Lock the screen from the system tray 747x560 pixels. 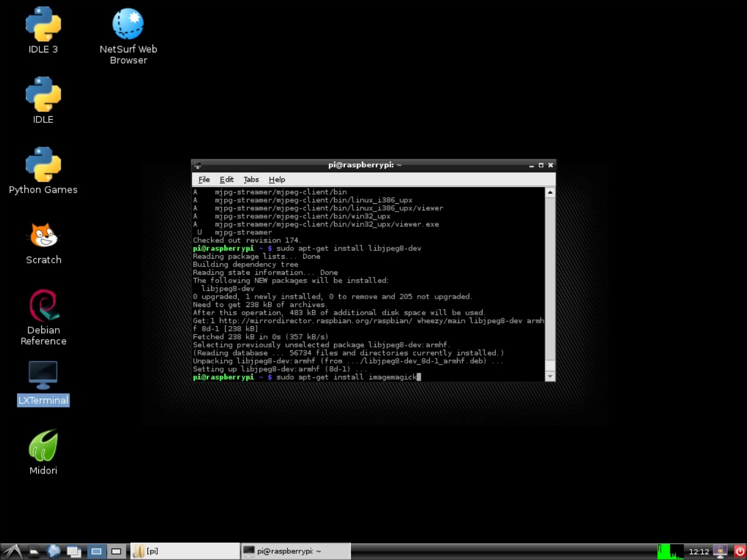point(720,551)
